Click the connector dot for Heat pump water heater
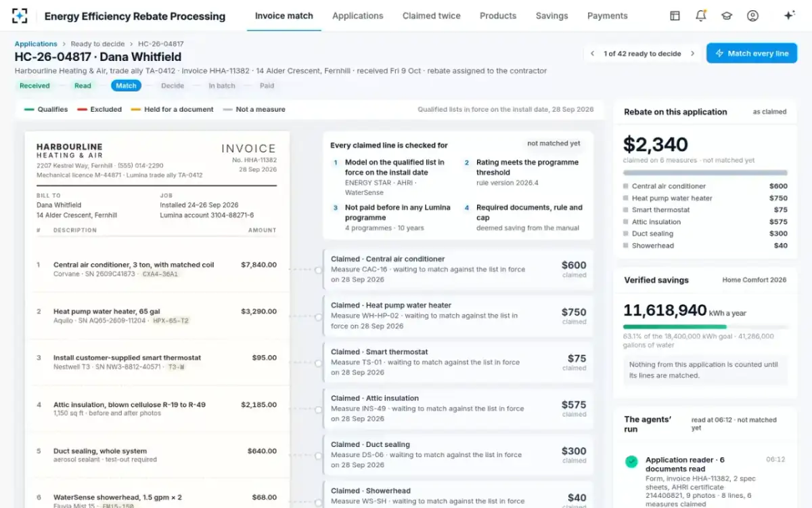The height and width of the screenshot is (508, 812). (x=318, y=316)
